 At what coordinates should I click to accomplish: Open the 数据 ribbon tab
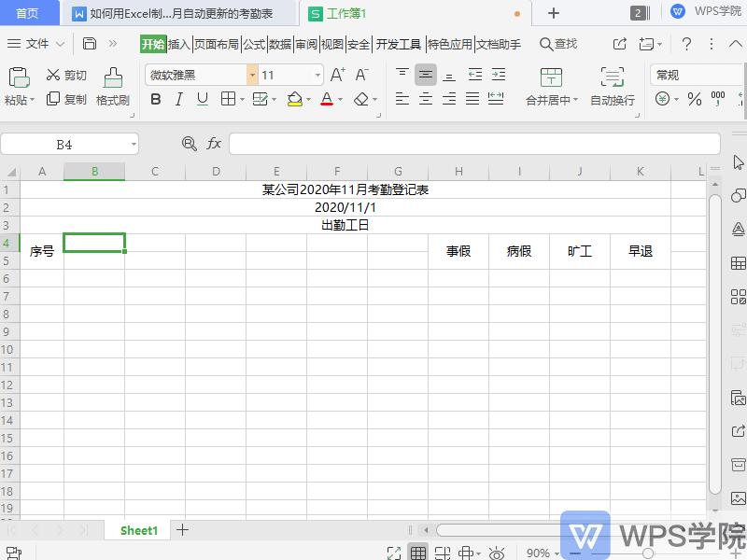[x=279, y=43]
